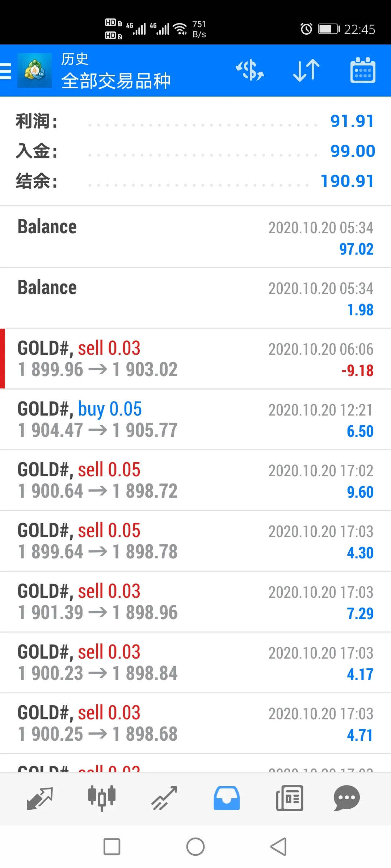Switch to the candlestick Chart tab
The image size is (391, 868).
click(x=102, y=798)
